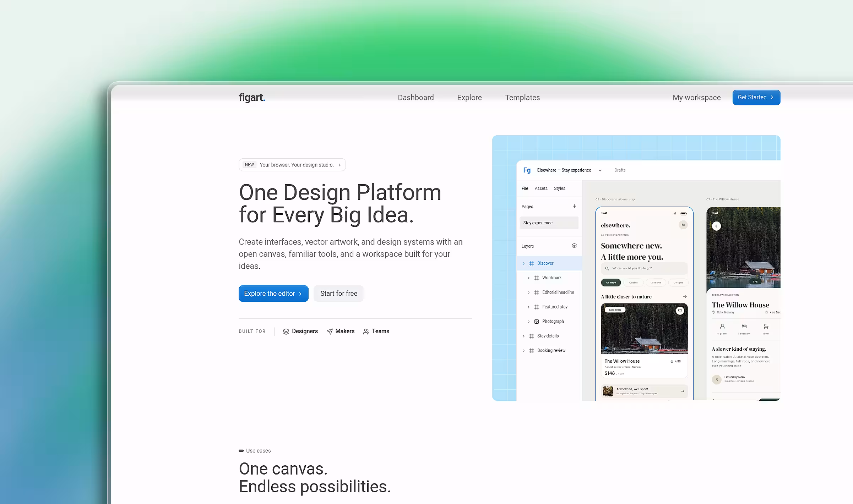Click the Designers layers icon
The width and height of the screenshot is (853, 504).
coord(286,332)
